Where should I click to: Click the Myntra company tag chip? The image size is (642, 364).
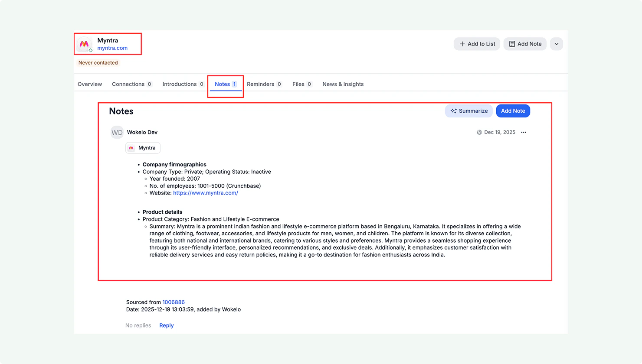tap(143, 148)
